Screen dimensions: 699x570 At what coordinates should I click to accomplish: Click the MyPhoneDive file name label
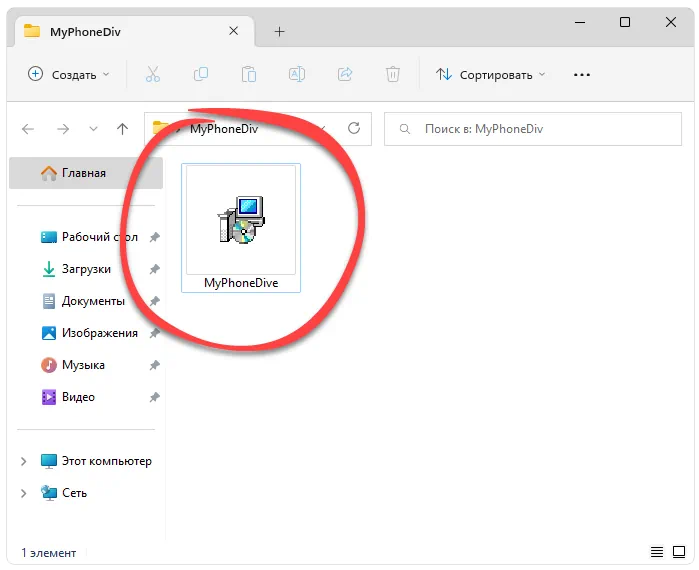tap(241, 283)
